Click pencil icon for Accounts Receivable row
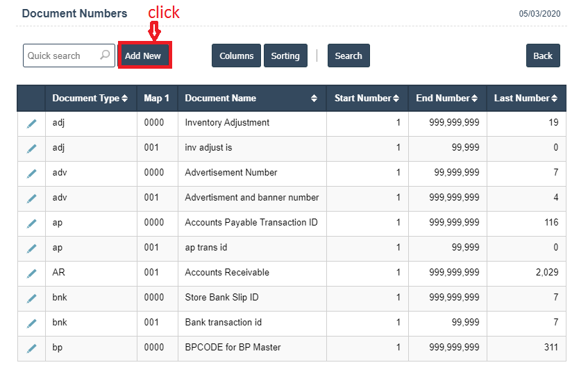588x374 pixels. [31, 273]
